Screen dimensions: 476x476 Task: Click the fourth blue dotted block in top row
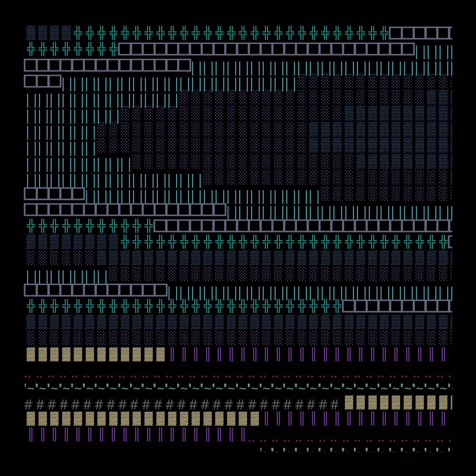point(66,33)
